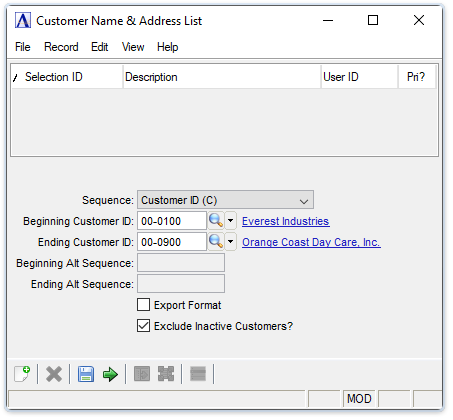The height and width of the screenshot is (420, 453).
Task: Click the Delete X icon in toolbar
Action: tap(54, 374)
